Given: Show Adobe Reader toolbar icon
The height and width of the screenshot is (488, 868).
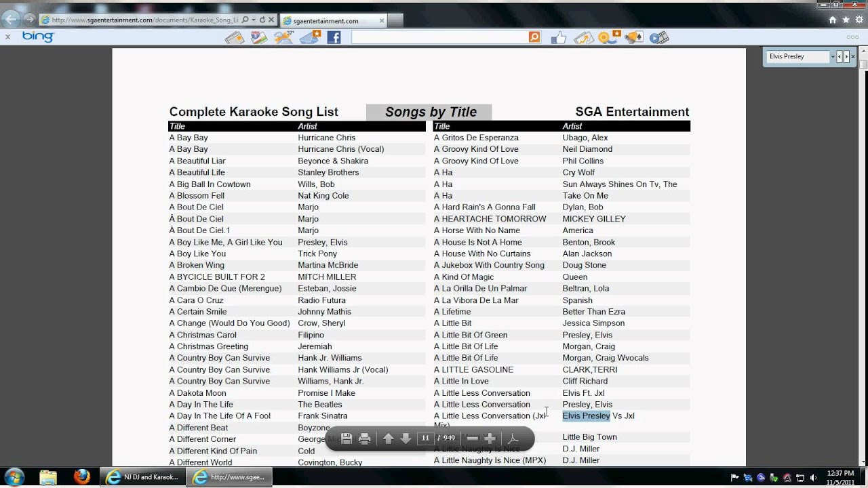Looking at the screenshot, I should 513,439.
